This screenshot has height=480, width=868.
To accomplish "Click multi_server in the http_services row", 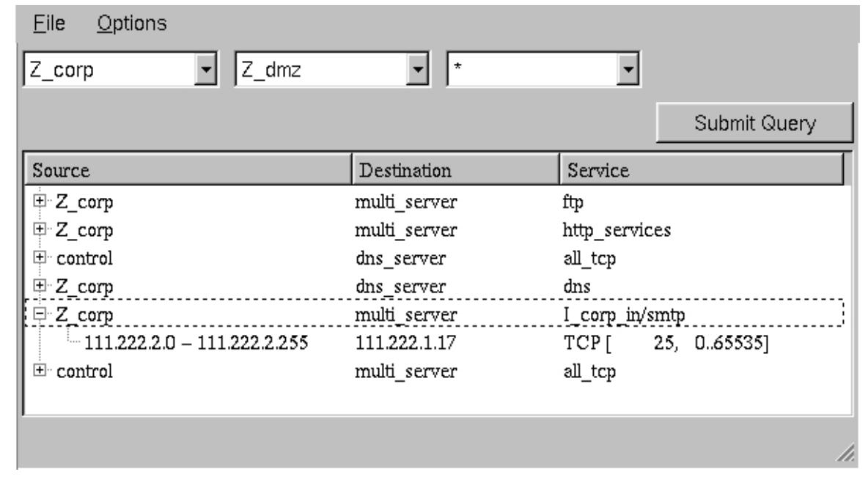I will click(405, 230).
